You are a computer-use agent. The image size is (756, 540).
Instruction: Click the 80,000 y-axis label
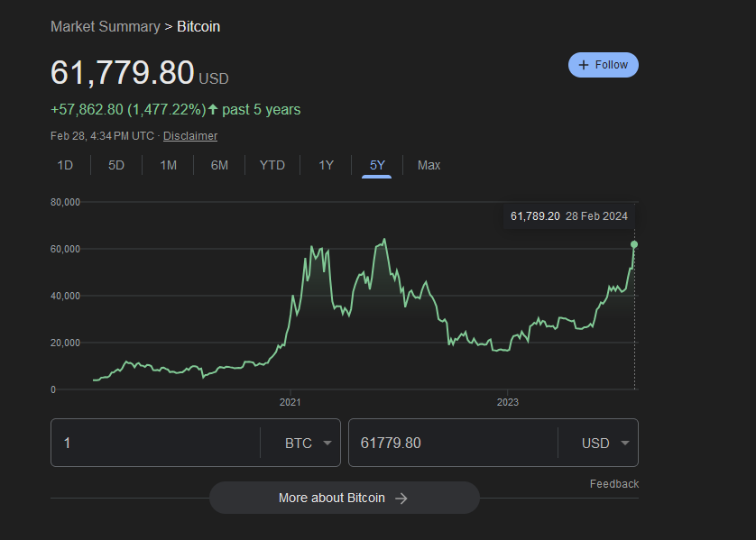coord(65,202)
